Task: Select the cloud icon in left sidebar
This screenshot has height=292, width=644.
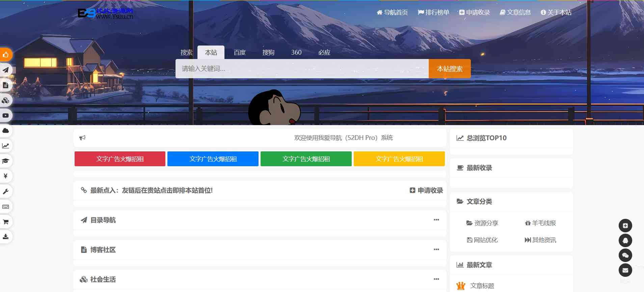Action: click(6, 130)
